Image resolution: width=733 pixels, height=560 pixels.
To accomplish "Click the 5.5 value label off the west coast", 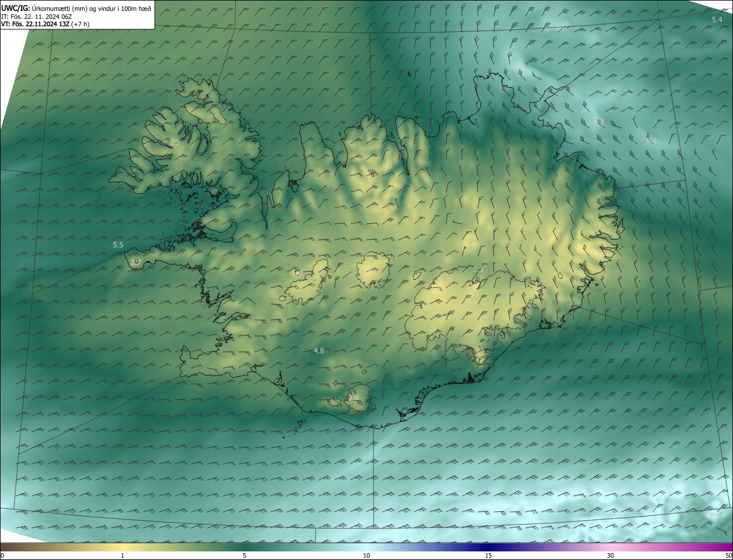I will (x=118, y=244).
